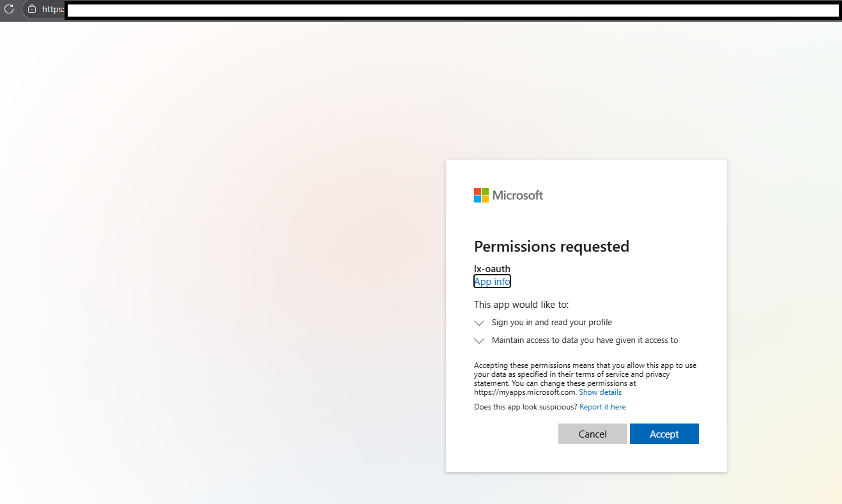Screen dimensions: 842x504
Task: Click the Permissions requested heading
Action: [551, 247]
